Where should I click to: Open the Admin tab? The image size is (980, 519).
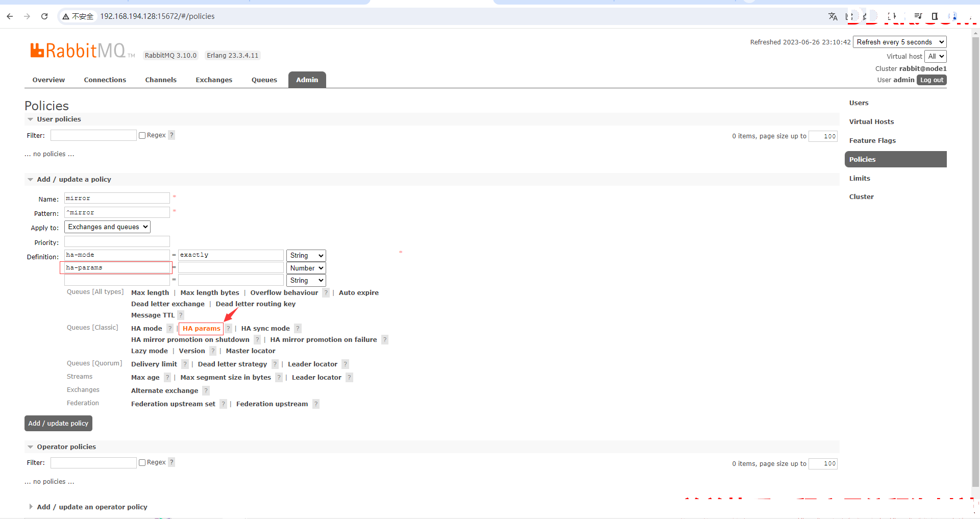[307, 80]
